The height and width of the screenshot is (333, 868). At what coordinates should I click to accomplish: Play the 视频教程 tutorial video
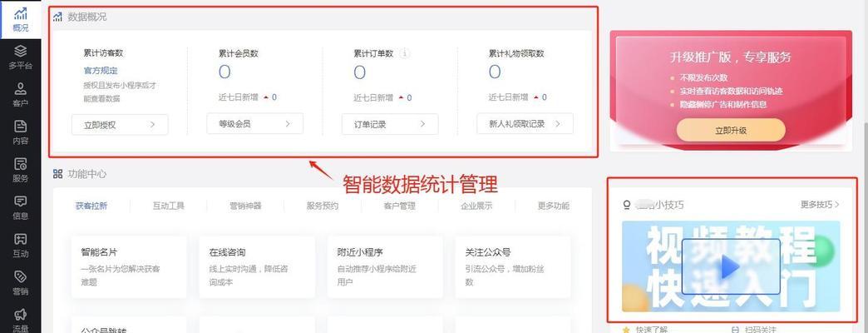[730, 266]
